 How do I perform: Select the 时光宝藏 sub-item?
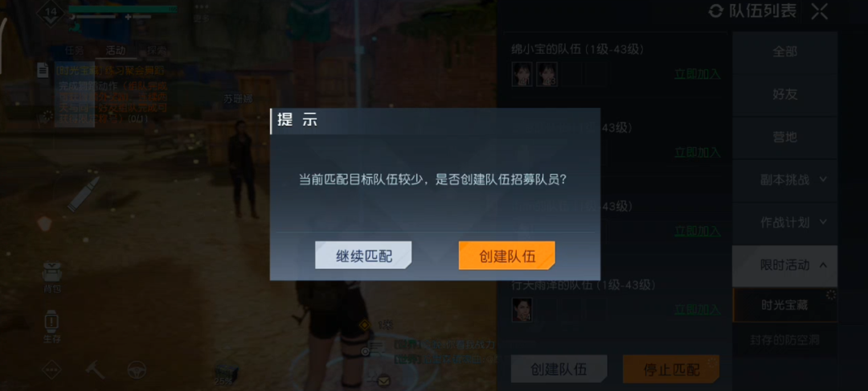coord(784,305)
